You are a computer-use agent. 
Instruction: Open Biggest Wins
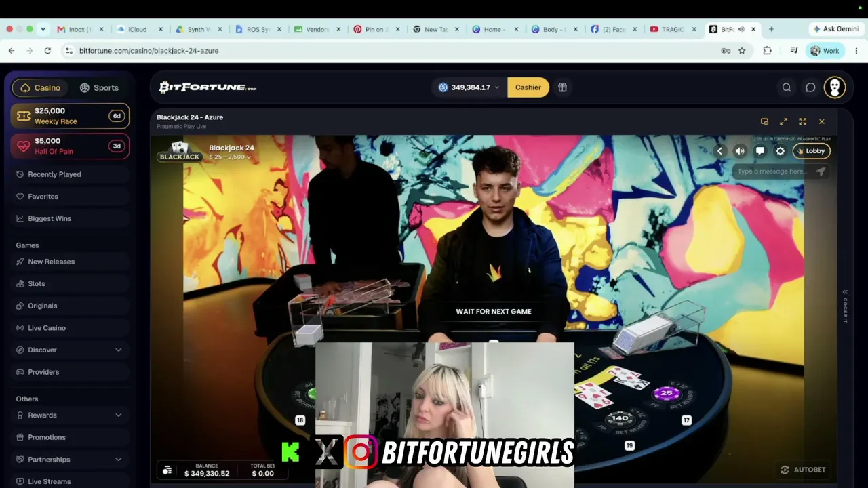click(x=71, y=218)
